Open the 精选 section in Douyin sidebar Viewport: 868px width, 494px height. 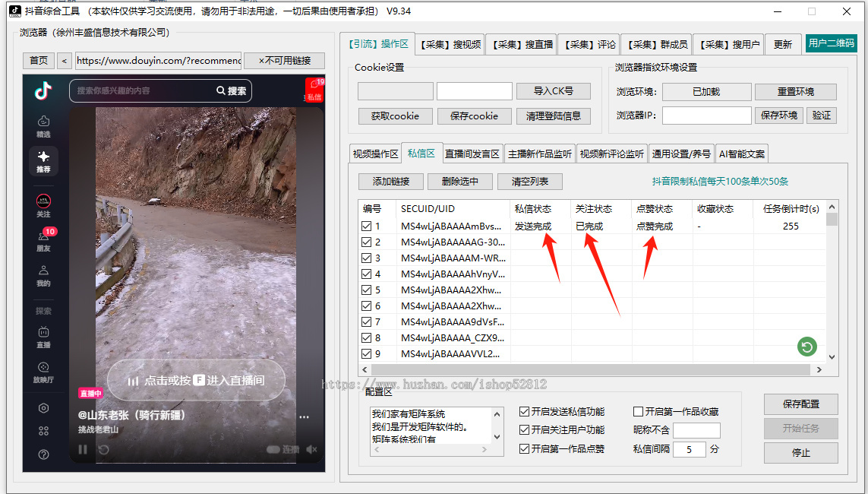43,127
